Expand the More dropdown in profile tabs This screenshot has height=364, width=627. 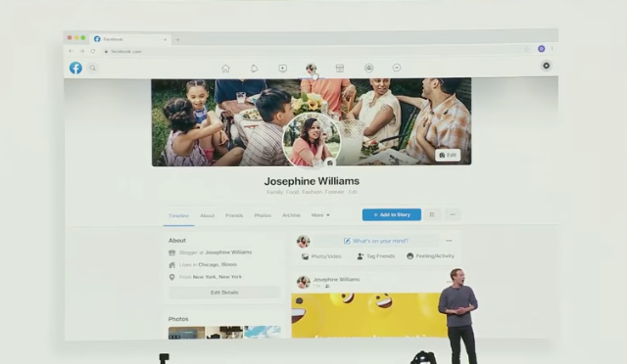tap(320, 215)
